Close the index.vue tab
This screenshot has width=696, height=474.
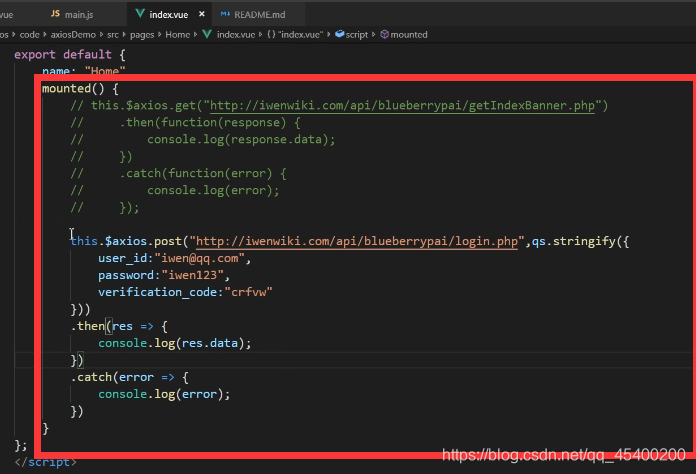click(x=202, y=14)
